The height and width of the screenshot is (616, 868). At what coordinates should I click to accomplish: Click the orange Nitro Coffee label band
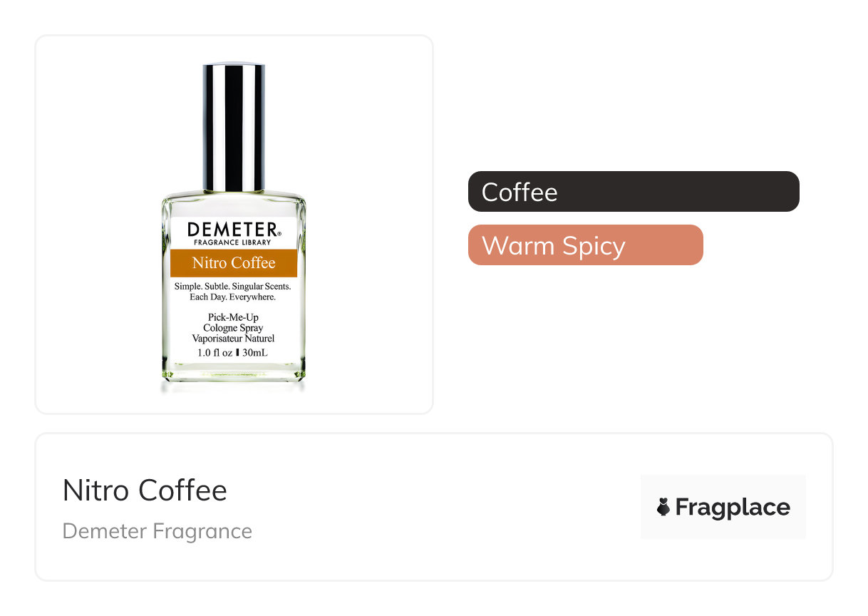tap(234, 263)
